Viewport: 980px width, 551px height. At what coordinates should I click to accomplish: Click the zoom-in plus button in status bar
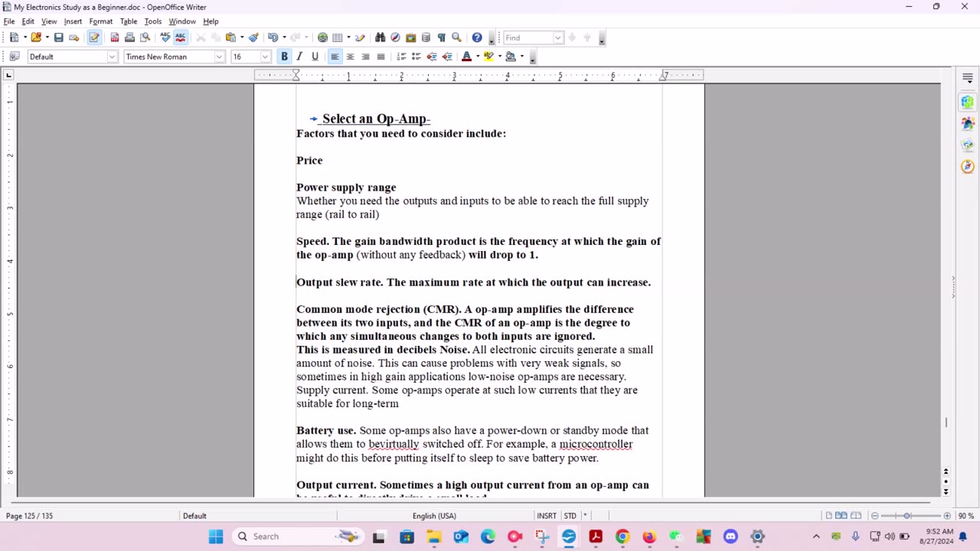tap(947, 516)
